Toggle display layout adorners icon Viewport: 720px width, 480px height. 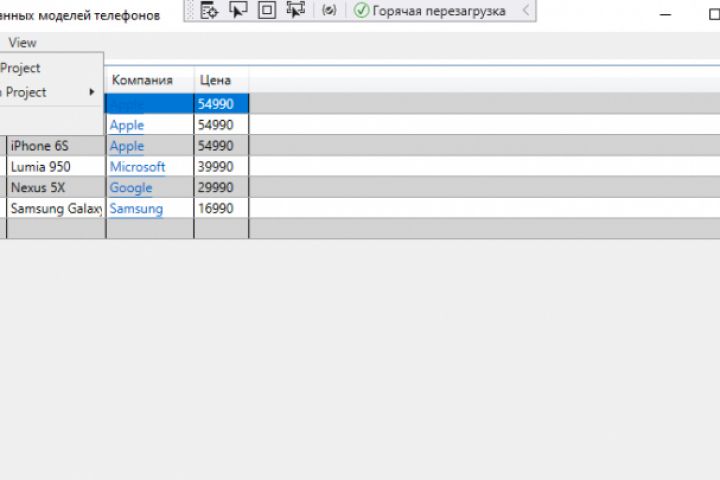pos(267,10)
